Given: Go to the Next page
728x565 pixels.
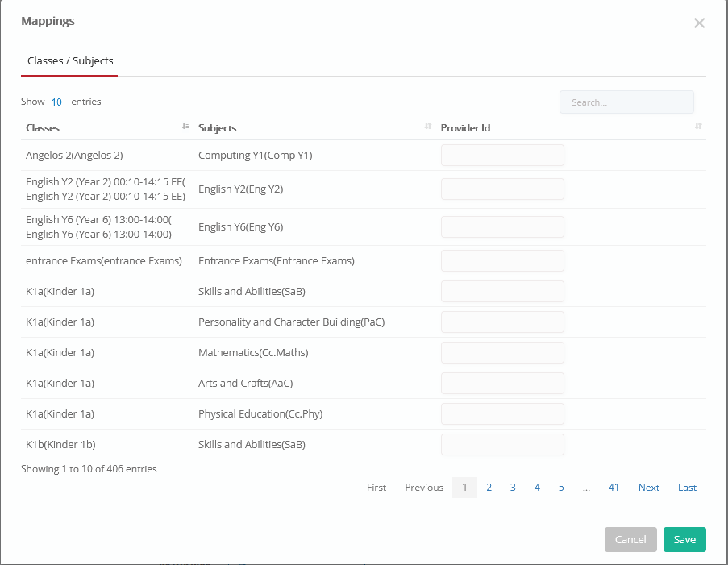Looking at the screenshot, I should (649, 488).
